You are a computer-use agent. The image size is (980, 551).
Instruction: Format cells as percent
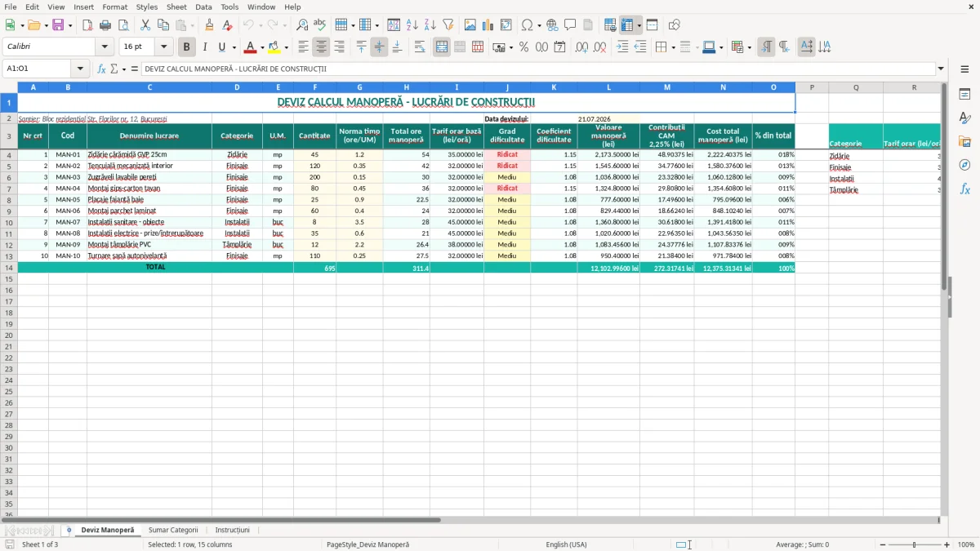pos(524,47)
